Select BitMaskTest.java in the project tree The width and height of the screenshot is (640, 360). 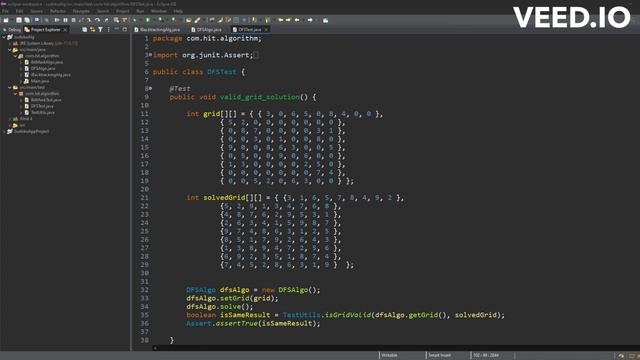tap(46, 100)
